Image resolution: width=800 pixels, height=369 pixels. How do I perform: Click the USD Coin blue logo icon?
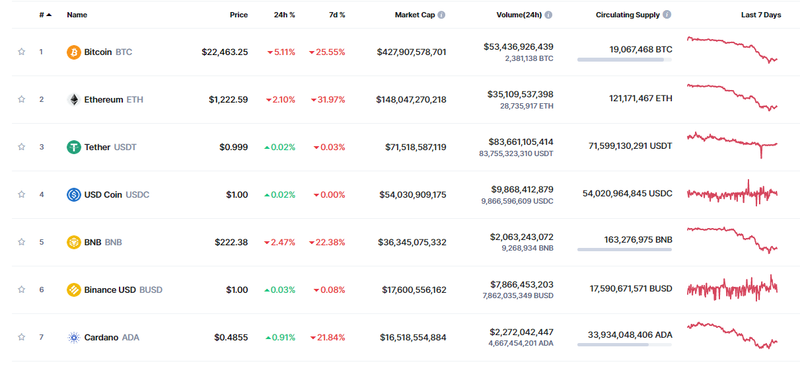(x=74, y=194)
